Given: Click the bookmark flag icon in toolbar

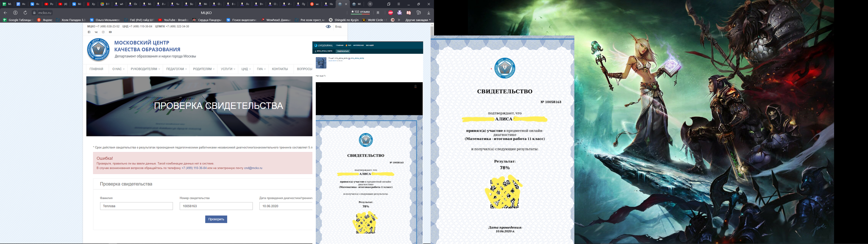Looking at the screenshot, I should pyautogui.click(x=378, y=13).
